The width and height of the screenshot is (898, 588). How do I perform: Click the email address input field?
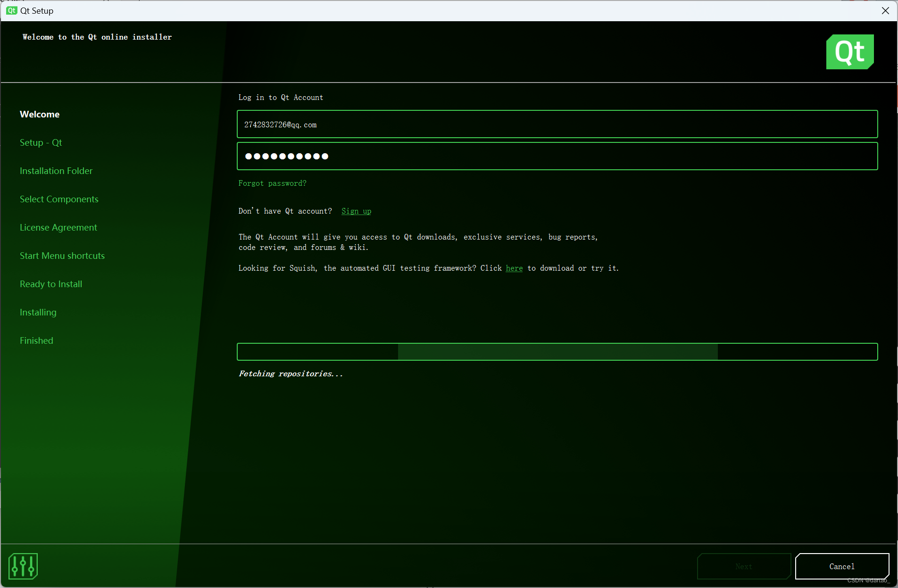point(557,124)
